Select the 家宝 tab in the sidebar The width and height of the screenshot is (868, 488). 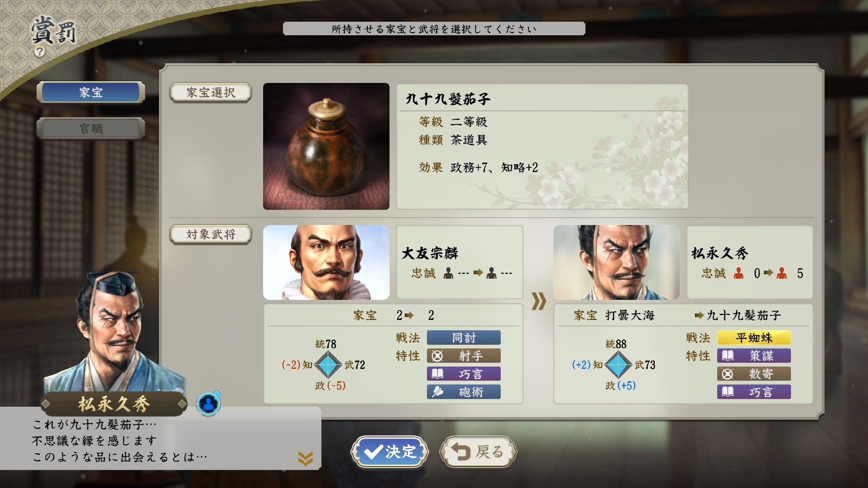[x=91, y=92]
